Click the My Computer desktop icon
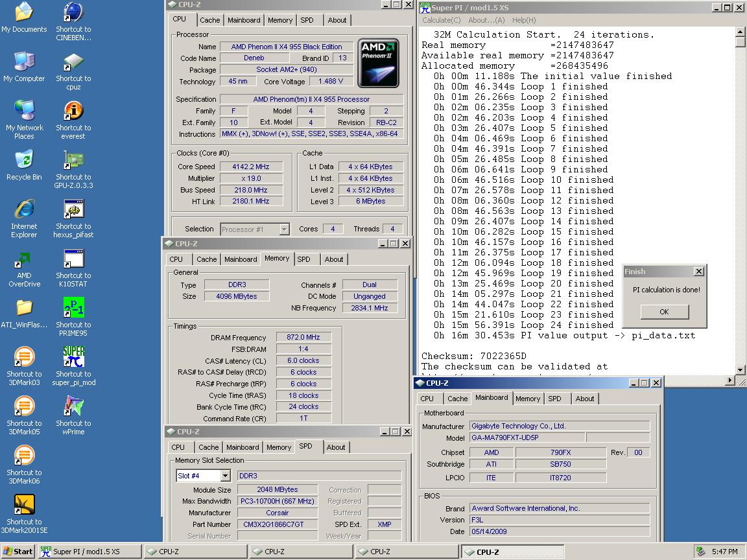Screen dimensions: 747x560 coord(24,67)
